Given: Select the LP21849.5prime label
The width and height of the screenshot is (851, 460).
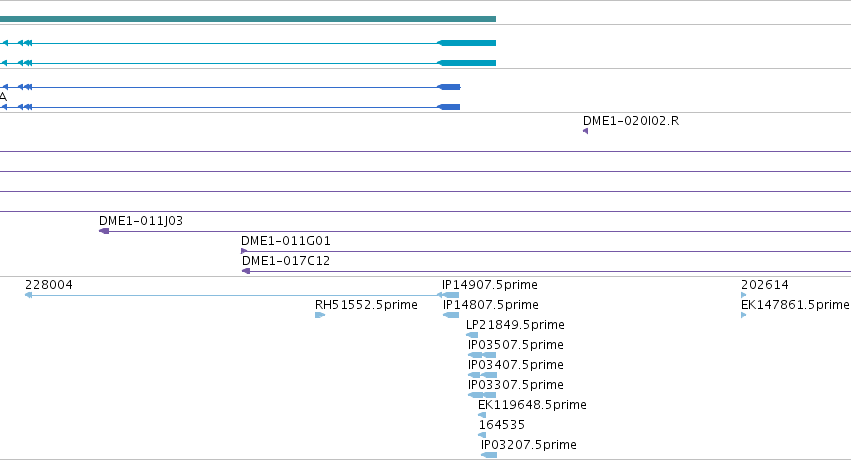Looking at the screenshot, I should point(515,325).
